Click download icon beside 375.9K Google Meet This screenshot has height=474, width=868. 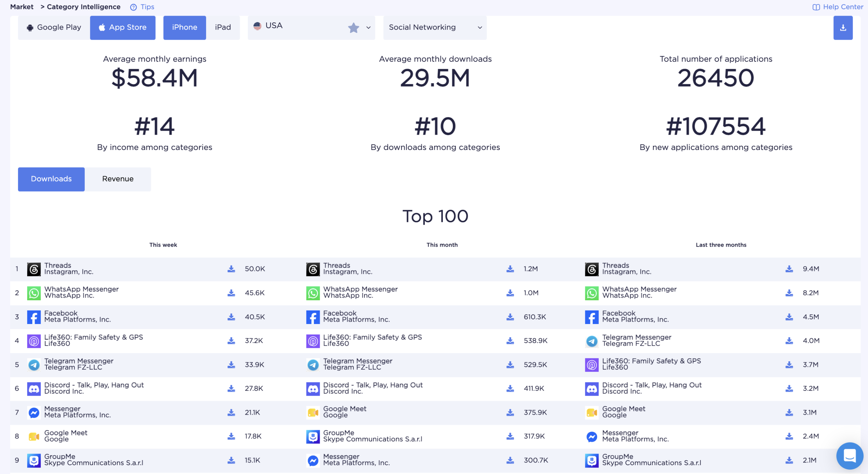[x=510, y=413]
